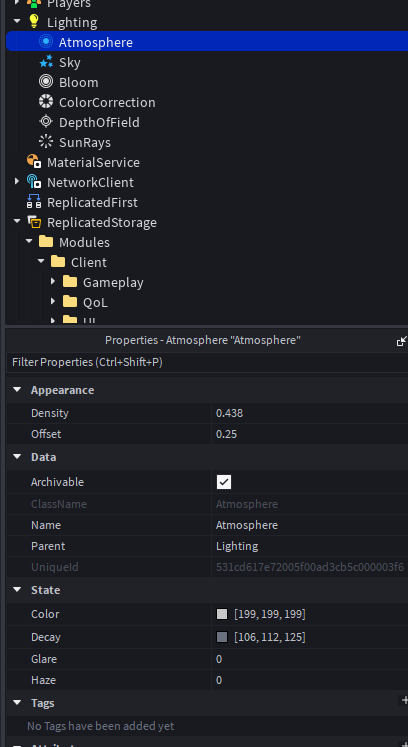The height and width of the screenshot is (747, 408).
Task: Select the Bloom tree item
Action: click(x=79, y=82)
